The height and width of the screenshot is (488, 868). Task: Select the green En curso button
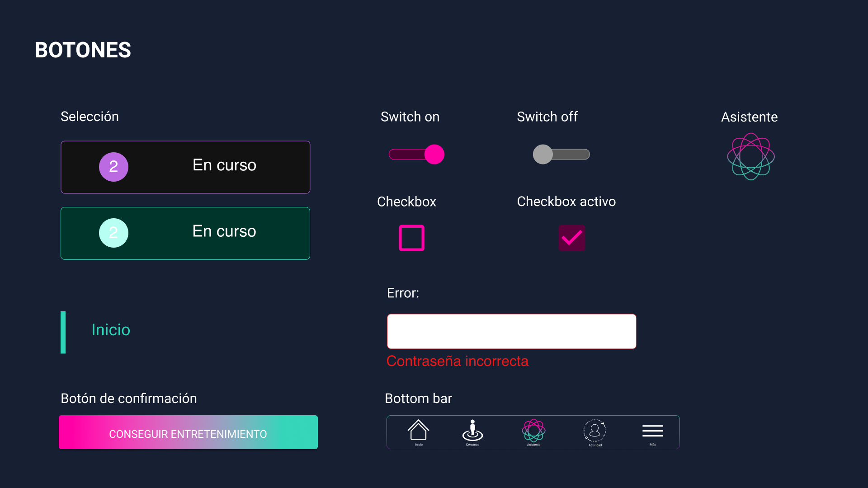(x=224, y=231)
